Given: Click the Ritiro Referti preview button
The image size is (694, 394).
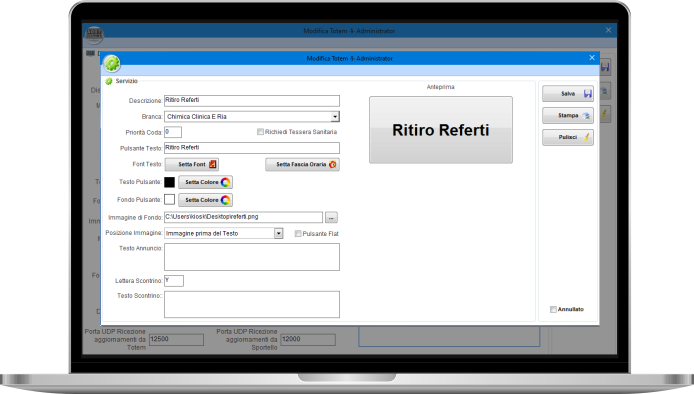Looking at the screenshot, I should 441,130.
